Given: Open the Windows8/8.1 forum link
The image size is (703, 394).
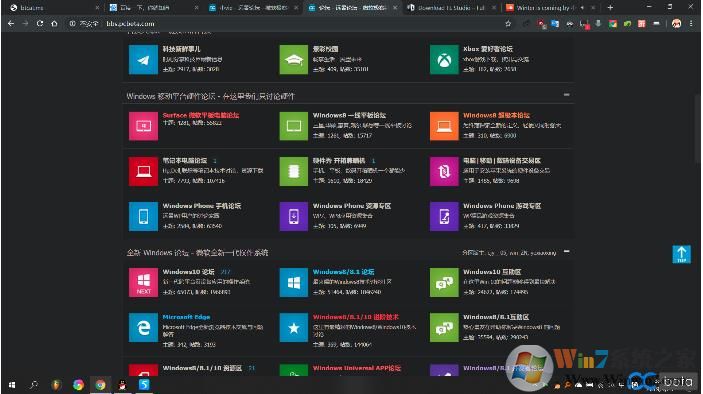Looking at the screenshot, I should [343, 272].
